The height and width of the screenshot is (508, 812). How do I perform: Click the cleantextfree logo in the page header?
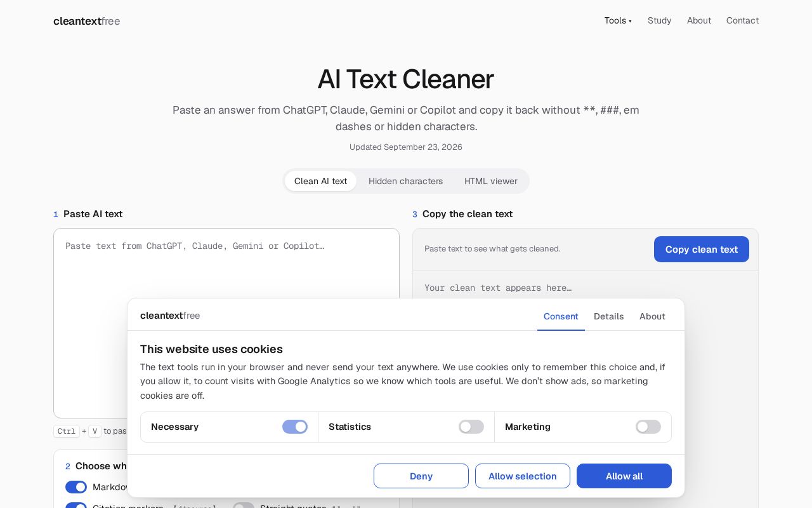(87, 21)
